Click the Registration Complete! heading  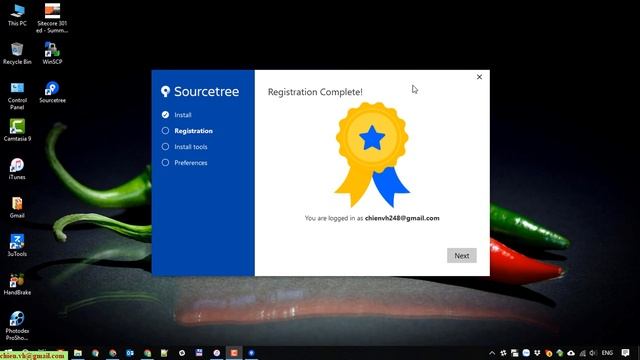[x=315, y=92]
